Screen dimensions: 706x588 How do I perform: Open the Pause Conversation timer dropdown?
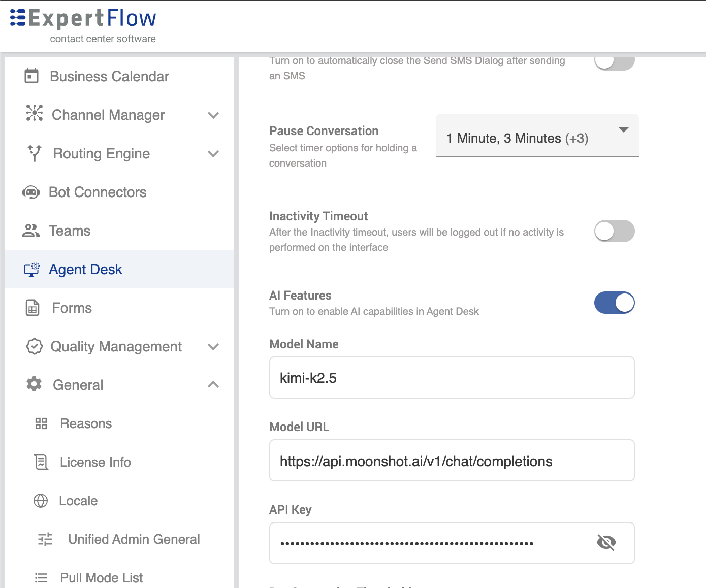[537, 136]
